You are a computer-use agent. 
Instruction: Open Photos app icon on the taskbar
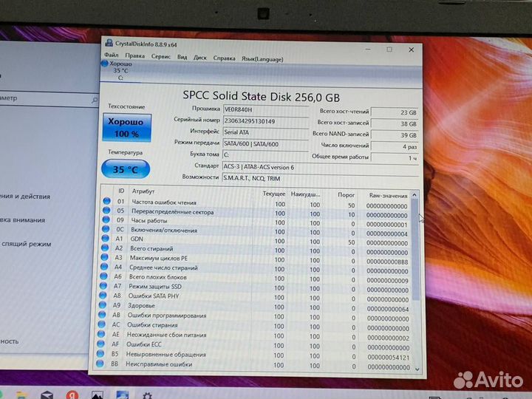tap(98, 395)
